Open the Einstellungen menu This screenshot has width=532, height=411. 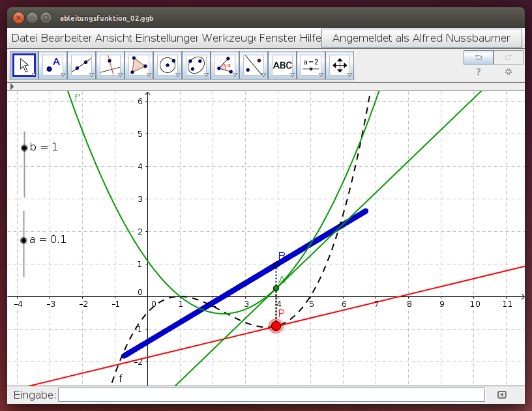(166, 38)
